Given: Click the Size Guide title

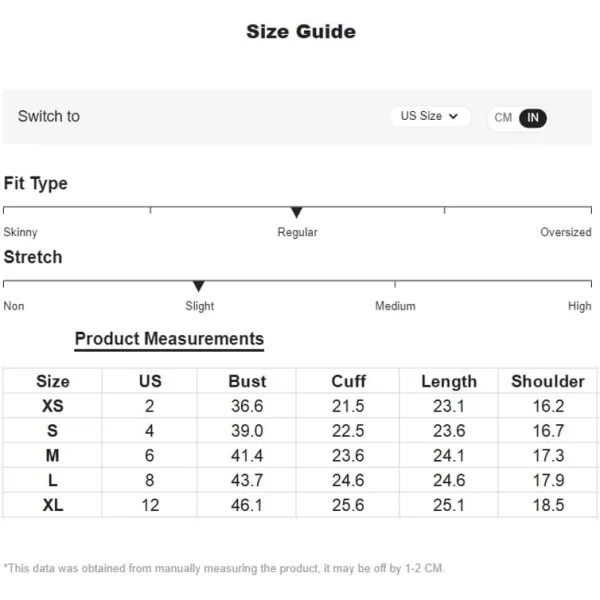Looking at the screenshot, I should 300,32.
